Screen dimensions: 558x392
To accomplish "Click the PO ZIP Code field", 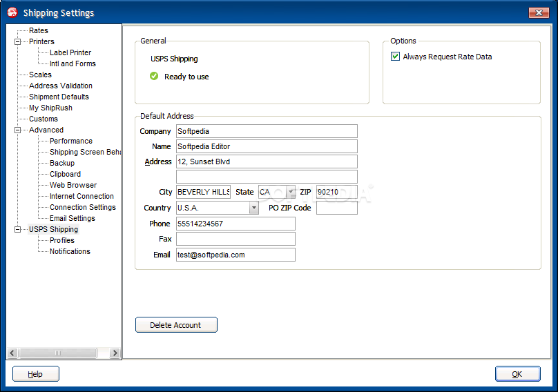I will [x=336, y=208].
